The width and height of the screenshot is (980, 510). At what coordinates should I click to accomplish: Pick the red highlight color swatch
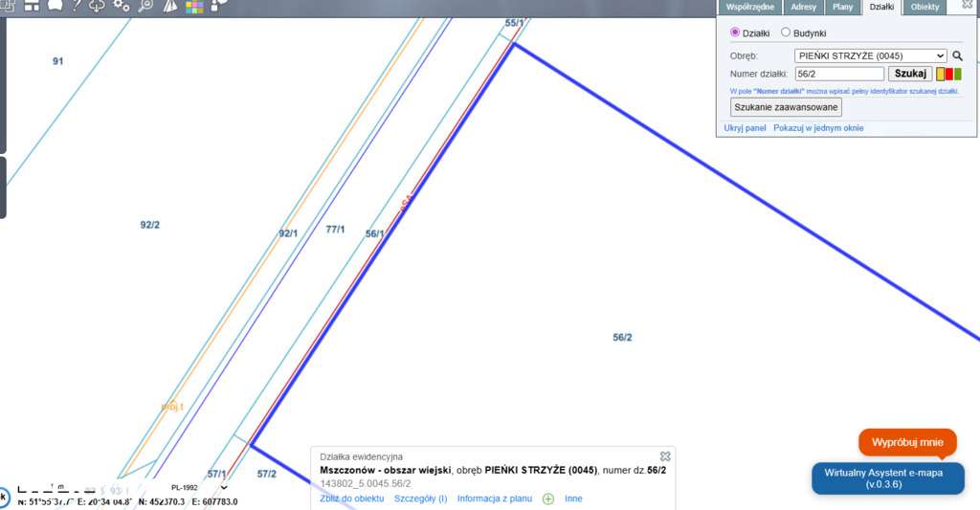(948, 75)
